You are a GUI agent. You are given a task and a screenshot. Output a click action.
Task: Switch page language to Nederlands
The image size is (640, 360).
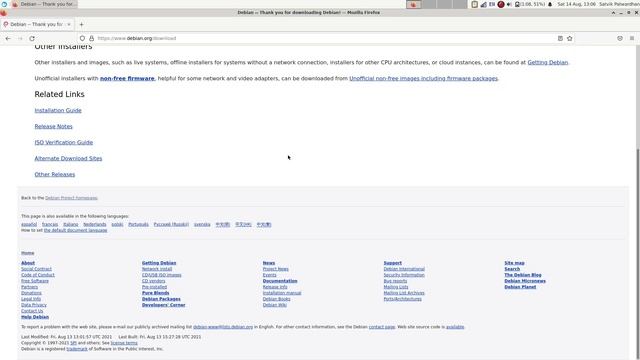[x=95, y=224]
